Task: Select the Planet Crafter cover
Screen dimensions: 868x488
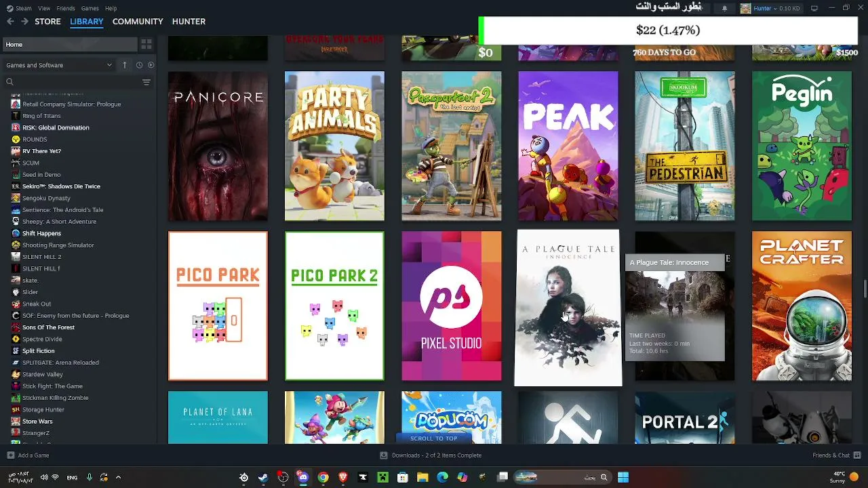Action: 802,306
